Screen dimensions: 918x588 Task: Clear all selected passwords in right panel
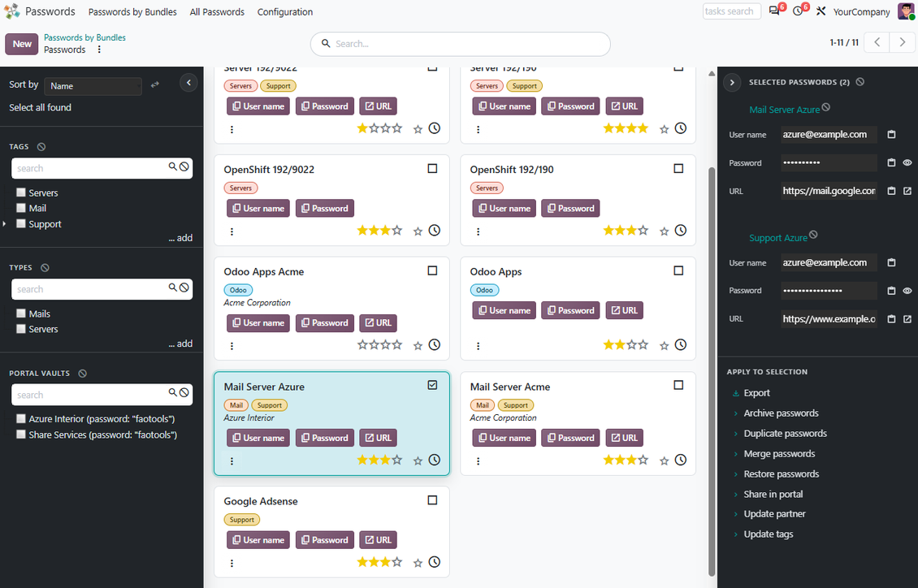coord(860,82)
